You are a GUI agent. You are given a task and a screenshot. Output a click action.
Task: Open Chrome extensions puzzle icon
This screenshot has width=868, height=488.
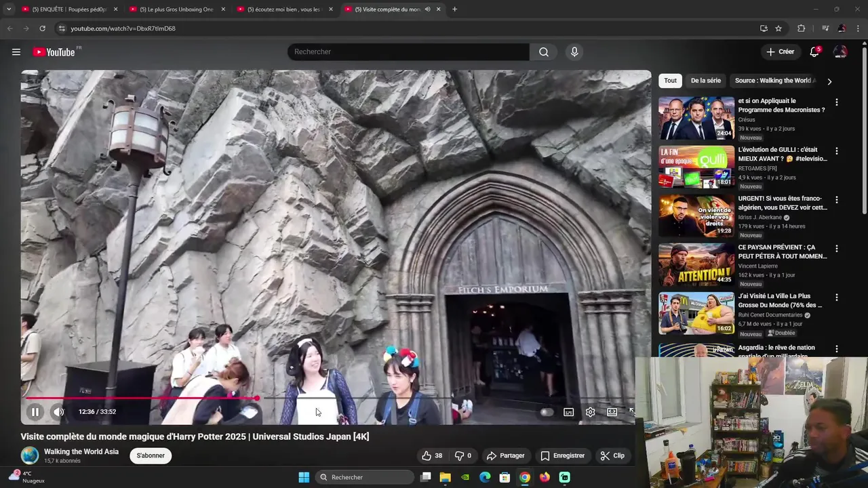[801, 28]
